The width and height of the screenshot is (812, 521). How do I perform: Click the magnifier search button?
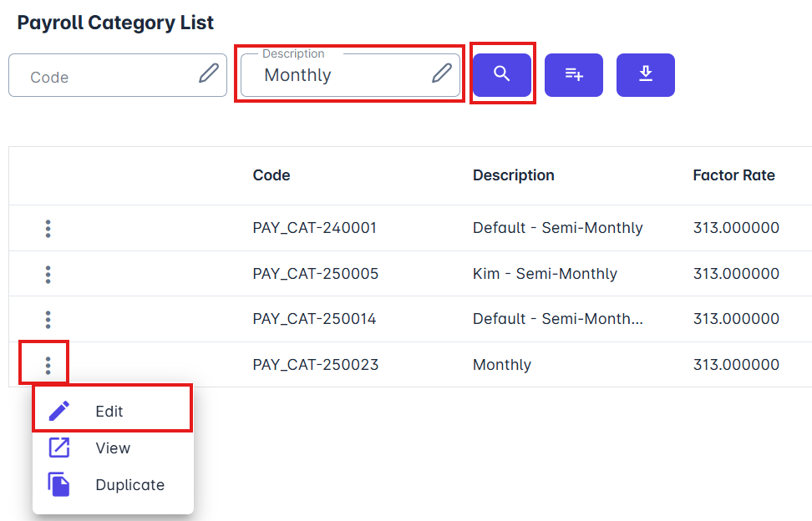[501, 74]
